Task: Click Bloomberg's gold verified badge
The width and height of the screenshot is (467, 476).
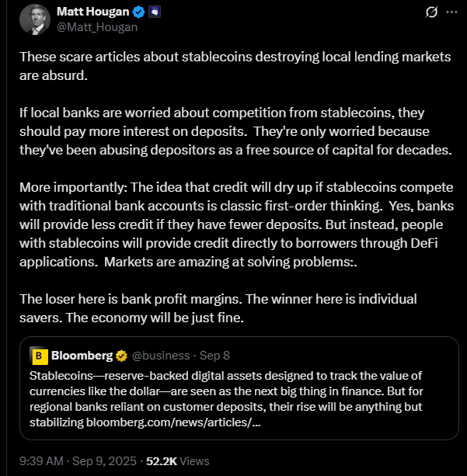Action: 121,356
